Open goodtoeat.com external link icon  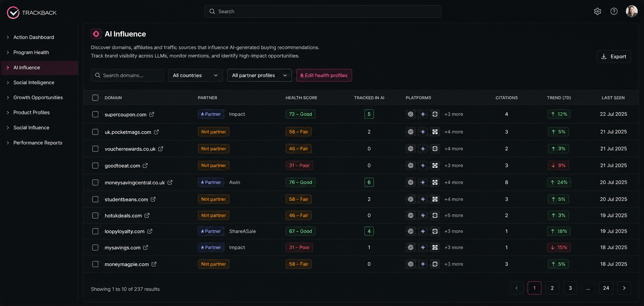145,165
